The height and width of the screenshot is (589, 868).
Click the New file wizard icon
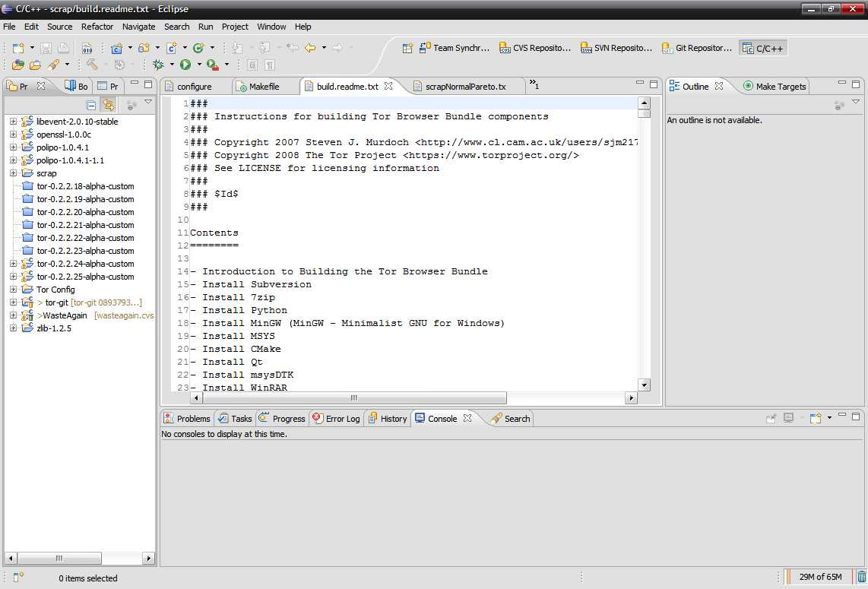[x=18, y=48]
